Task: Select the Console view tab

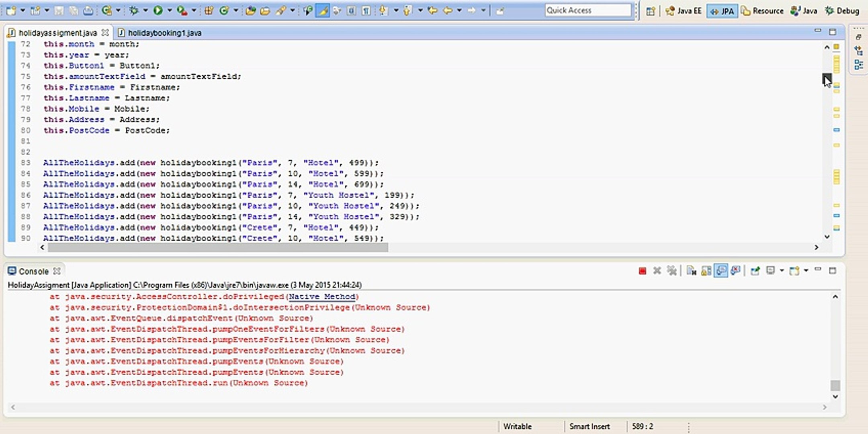Action: 33,271
